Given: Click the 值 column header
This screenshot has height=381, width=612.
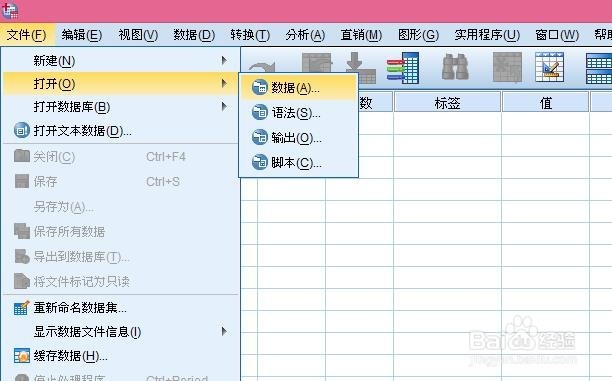Looking at the screenshot, I should point(546,103).
